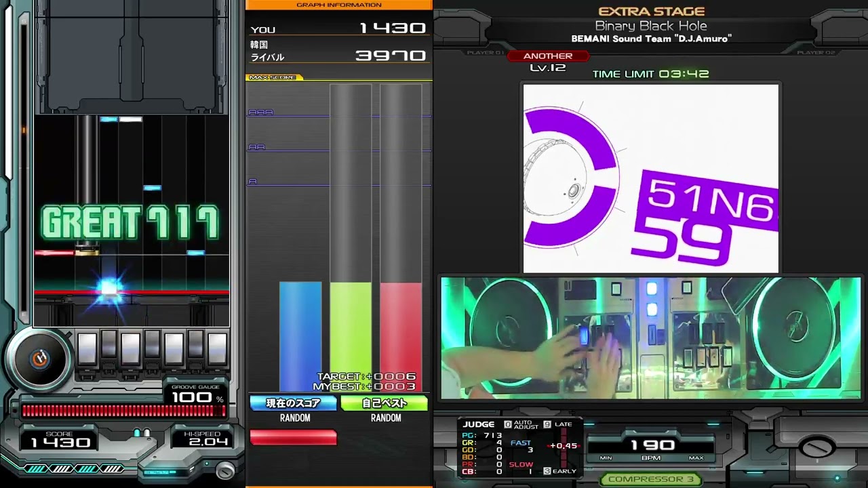Screen dimensions: 868x488
Task: Click the TARGET:+0006 text
Action: pos(366,377)
